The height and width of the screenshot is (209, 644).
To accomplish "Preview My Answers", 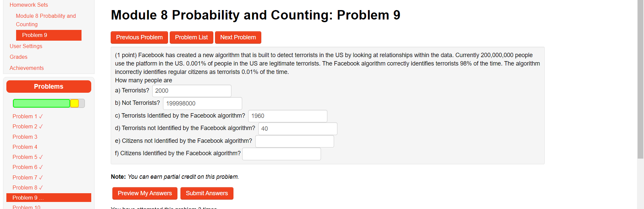I will (145, 193).
